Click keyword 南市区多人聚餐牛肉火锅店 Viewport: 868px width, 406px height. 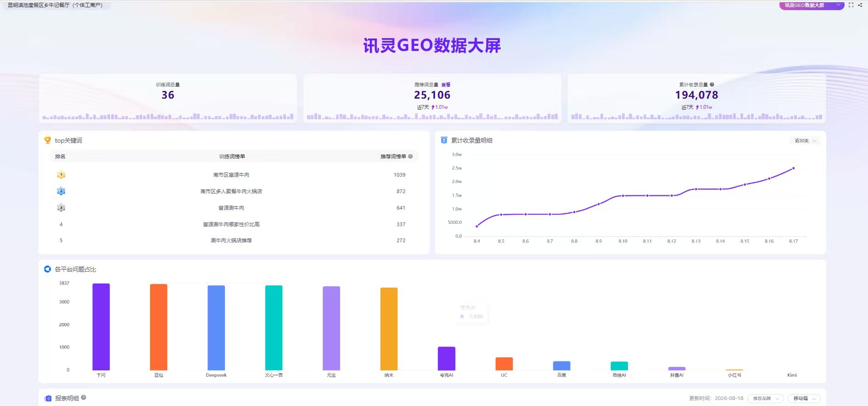point(231,191)
